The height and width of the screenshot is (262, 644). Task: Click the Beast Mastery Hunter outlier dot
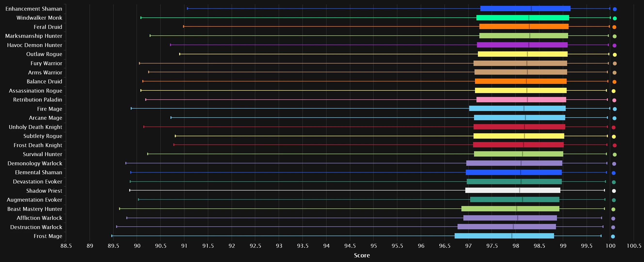coord(613,209)
